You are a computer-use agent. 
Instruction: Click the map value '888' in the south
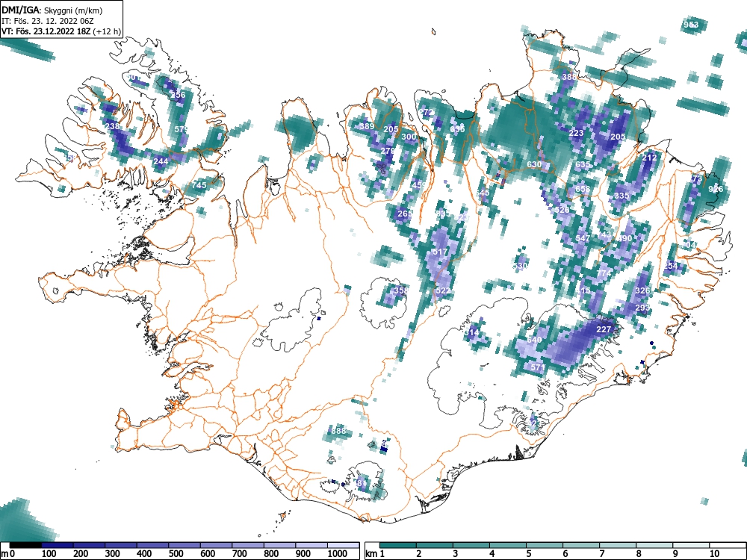(x=338, y=431)
